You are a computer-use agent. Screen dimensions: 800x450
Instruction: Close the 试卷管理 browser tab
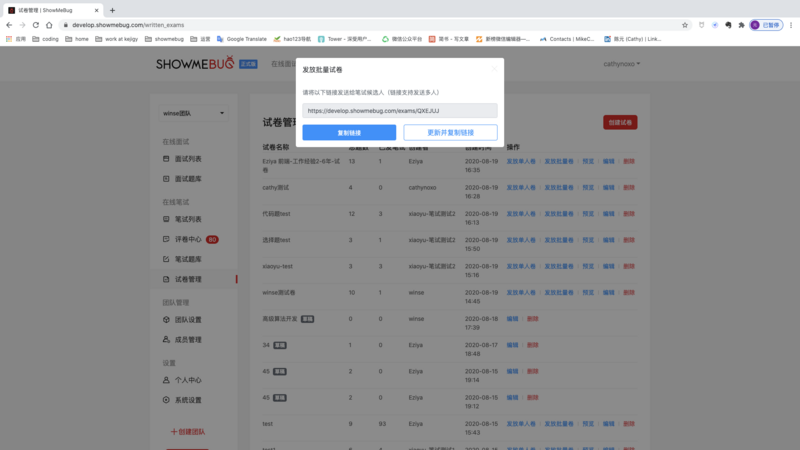click(x=96, y=10)
